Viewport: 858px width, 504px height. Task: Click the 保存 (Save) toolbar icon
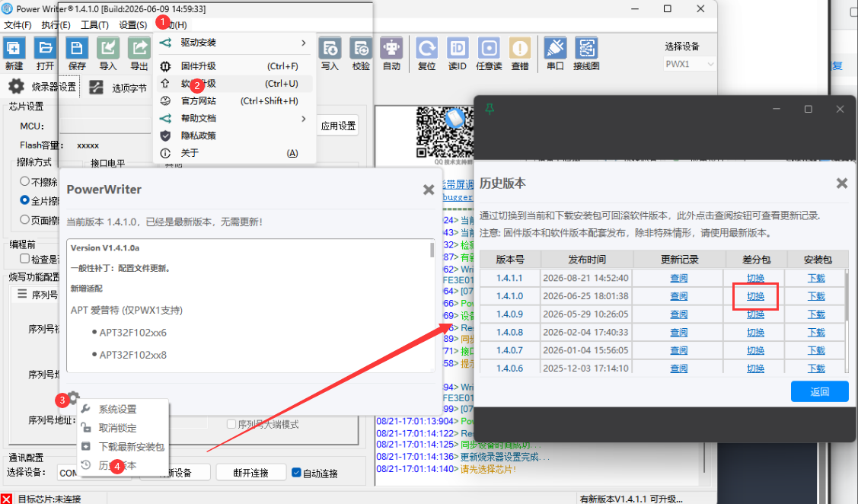point(77,48)
